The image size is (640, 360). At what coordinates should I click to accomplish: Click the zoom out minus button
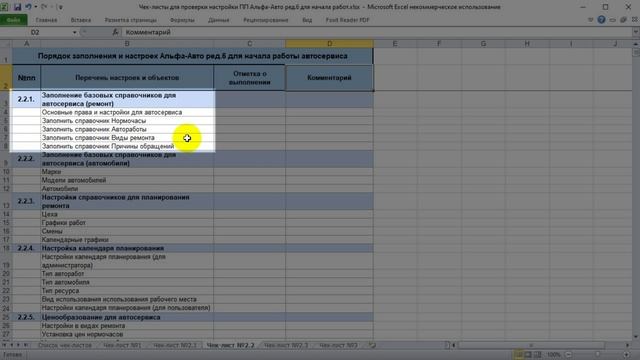pos(569,355)
